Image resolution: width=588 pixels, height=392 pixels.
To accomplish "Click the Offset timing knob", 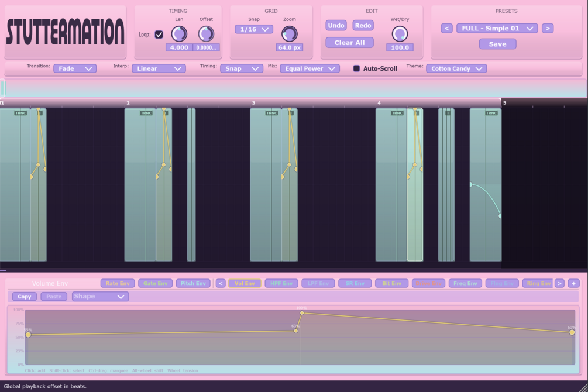I will [206, 34].
